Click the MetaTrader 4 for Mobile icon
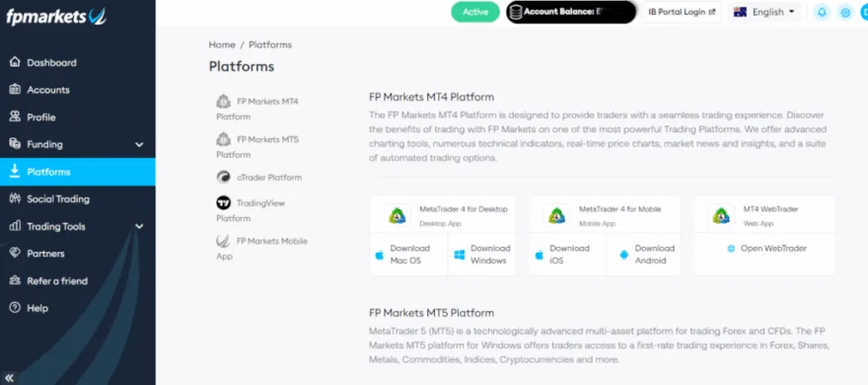This screenshot has width=868, height=385. tap(557, 215)
